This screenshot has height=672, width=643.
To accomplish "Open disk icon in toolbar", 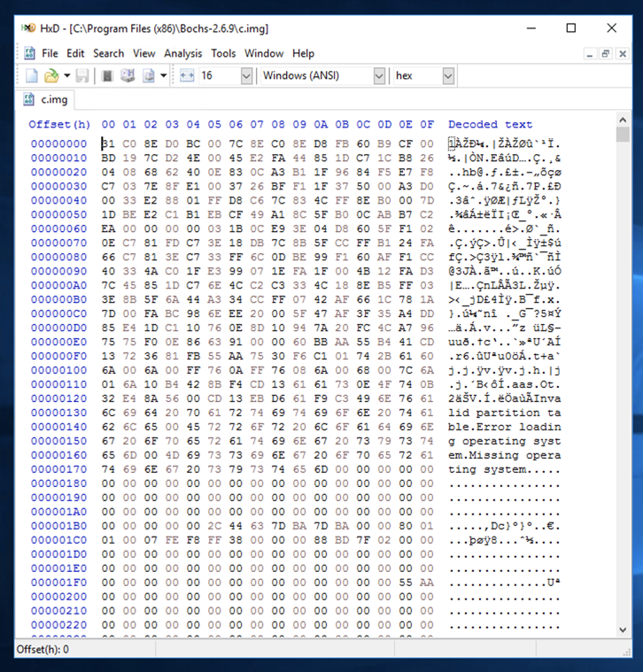I will (x=128, y=76).
